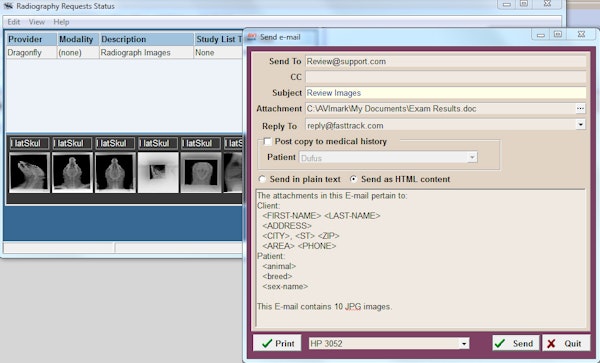
Task: Click the Study List column header
Action: (x=219, y=39)
